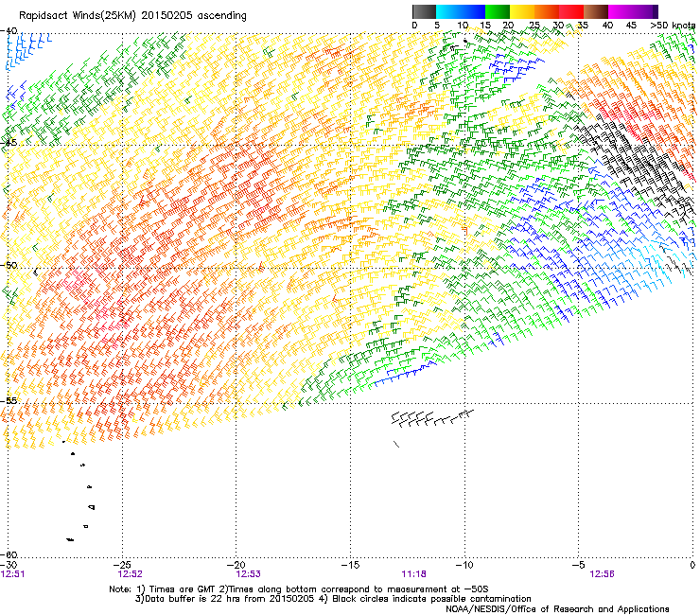Click the longitude label '-30'

pos(9,565)
